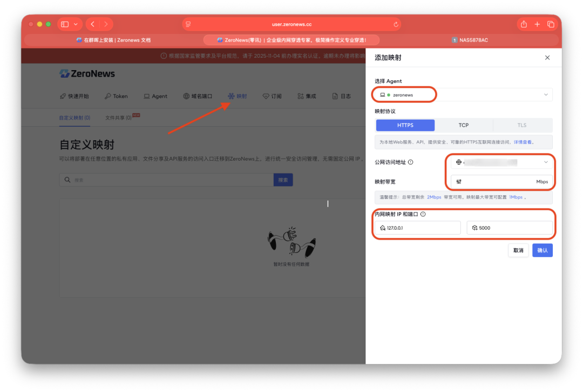Click info icon beside 内网映射 IP 和端口
Viewport: 583px width, 392px height.
pos(423,214)
